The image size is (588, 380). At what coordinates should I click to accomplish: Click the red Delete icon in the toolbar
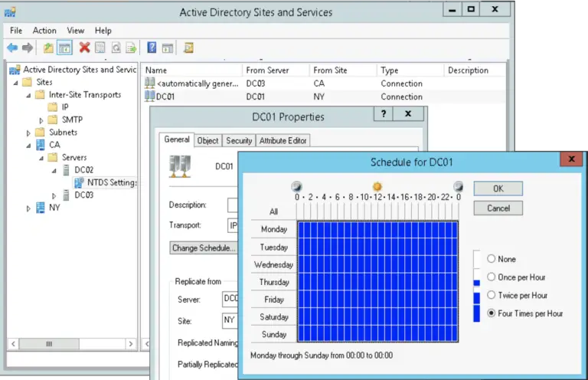[x=84, y=48]
